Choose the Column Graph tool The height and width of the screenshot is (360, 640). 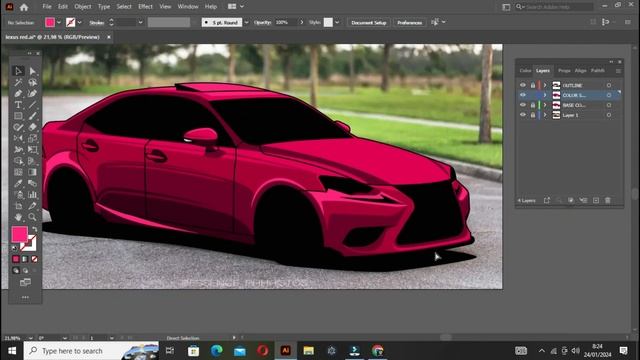click(33, 195)
